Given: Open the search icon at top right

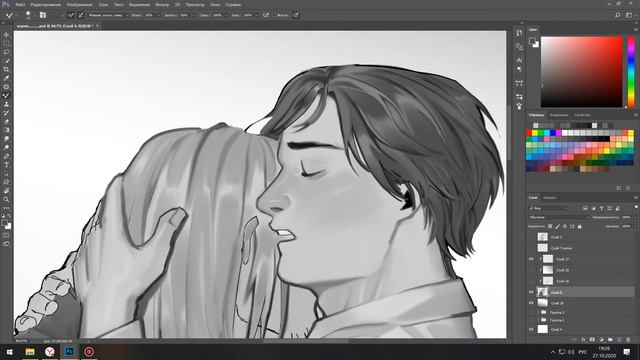Looking at the screenshot, I should 618,15.
